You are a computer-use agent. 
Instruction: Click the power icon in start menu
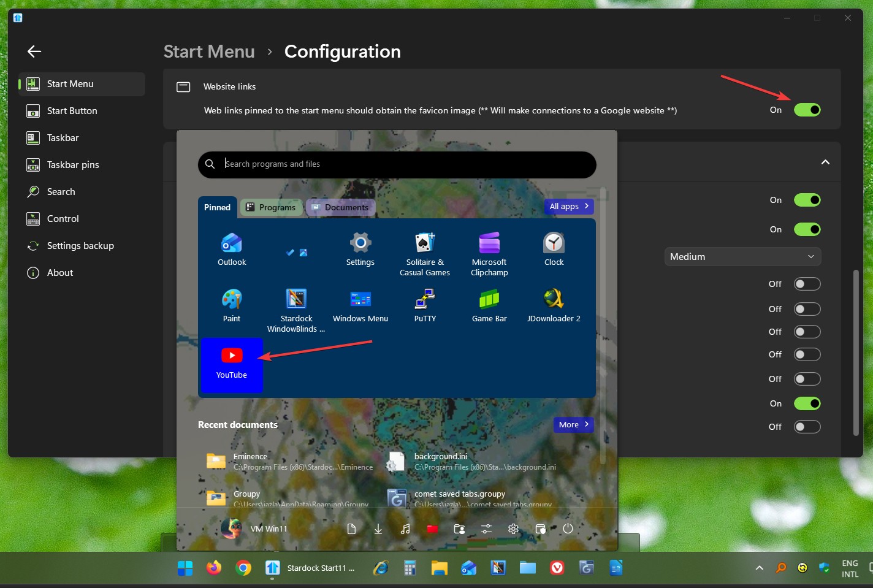(x=568, y=529)
